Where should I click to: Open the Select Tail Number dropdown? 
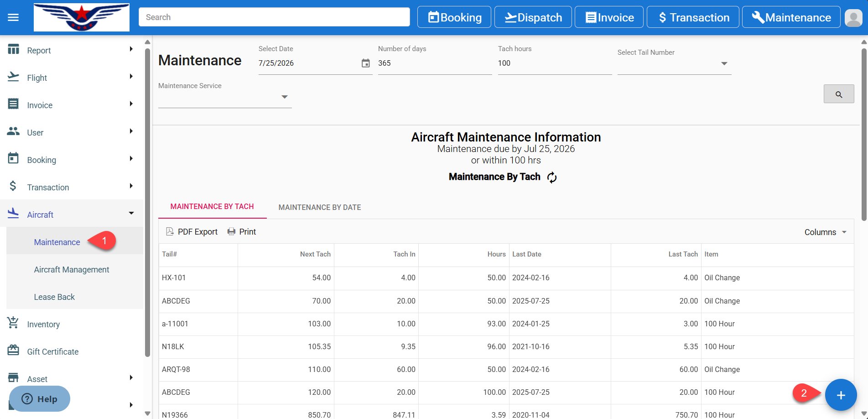[723, 64]
